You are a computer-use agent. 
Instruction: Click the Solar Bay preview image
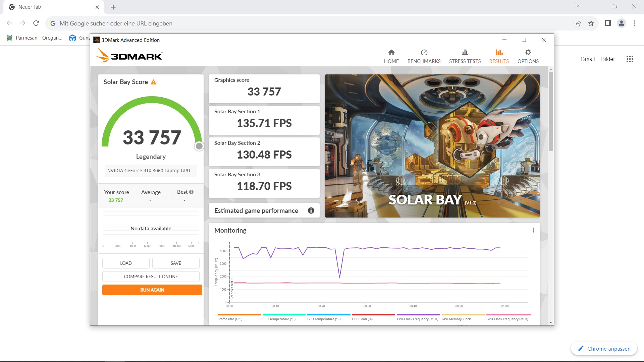[x=432, y=146]
